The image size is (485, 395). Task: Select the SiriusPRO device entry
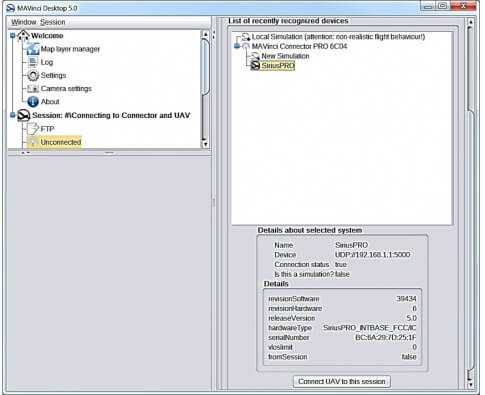point(278,66)
